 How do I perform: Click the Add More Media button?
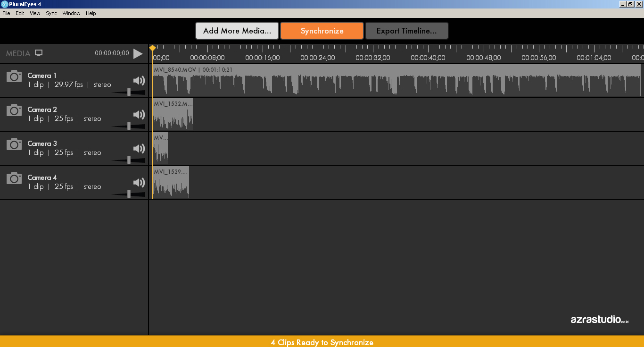tap(237, 31)
